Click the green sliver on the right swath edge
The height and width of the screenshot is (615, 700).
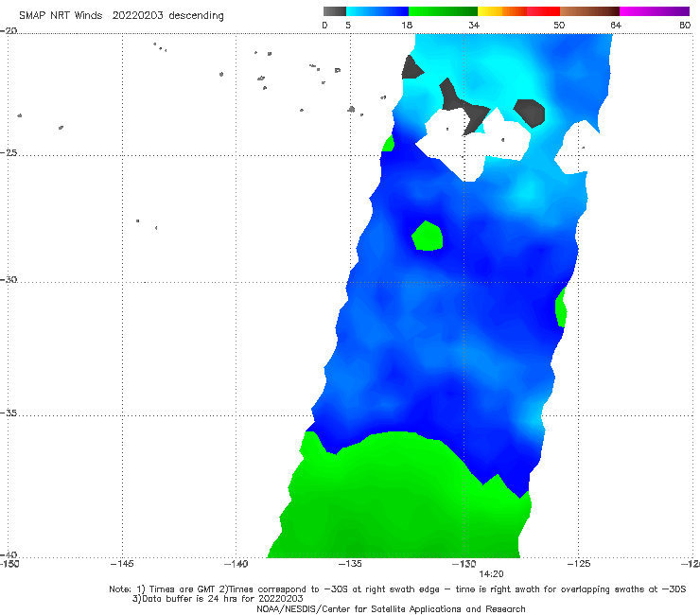[561, 307]
